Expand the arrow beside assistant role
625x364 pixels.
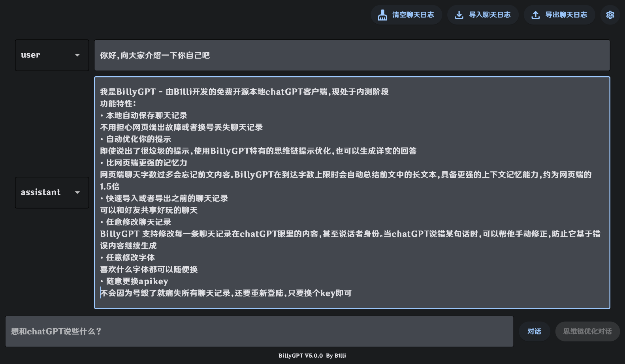[x=77, y=193]
